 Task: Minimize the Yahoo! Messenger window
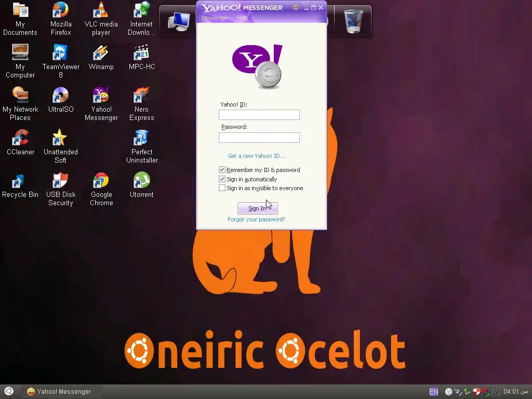click(x=306, y=8)
